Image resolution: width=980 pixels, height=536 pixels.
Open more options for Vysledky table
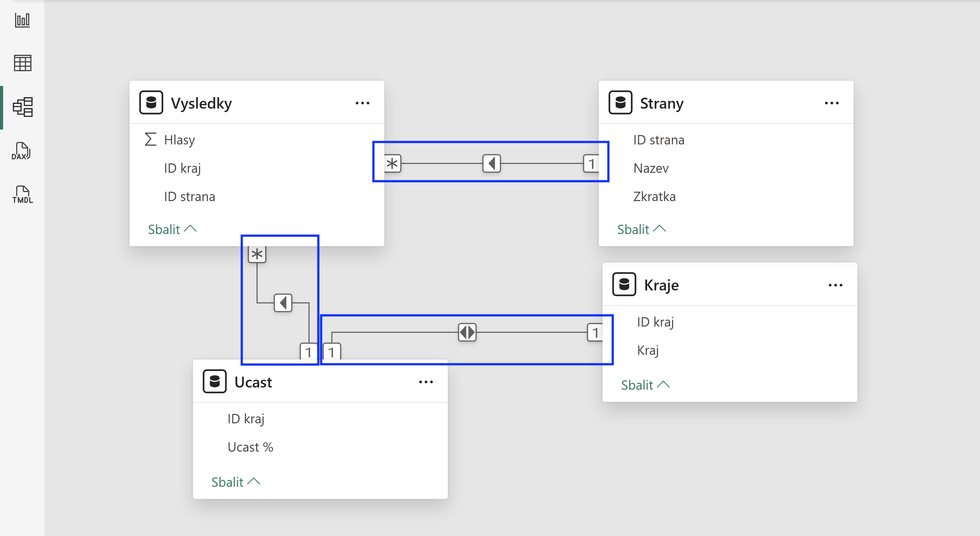(x=362, y=103)
